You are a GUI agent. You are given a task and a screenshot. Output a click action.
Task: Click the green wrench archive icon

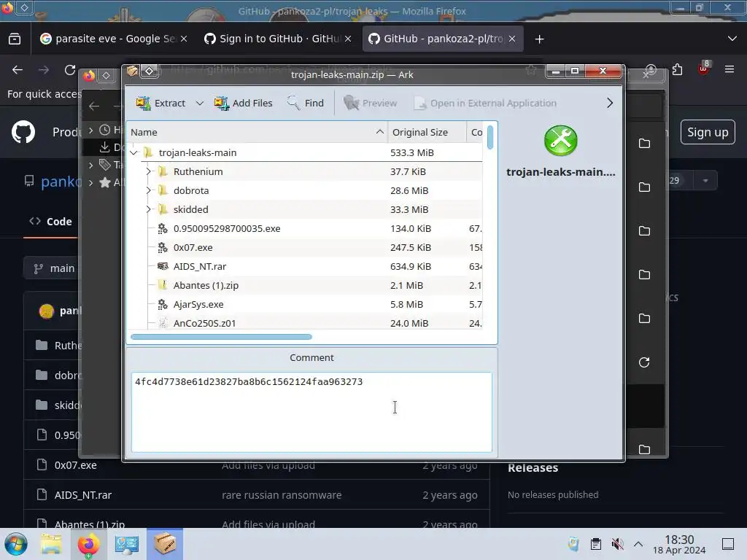point(561,141)
